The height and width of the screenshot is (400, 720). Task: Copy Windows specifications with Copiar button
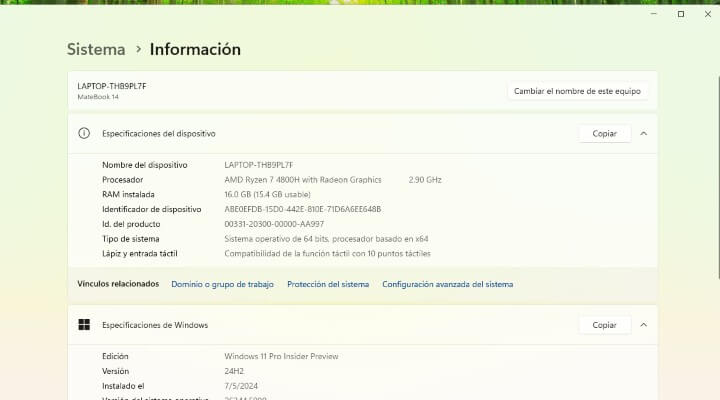pos(604,325)
